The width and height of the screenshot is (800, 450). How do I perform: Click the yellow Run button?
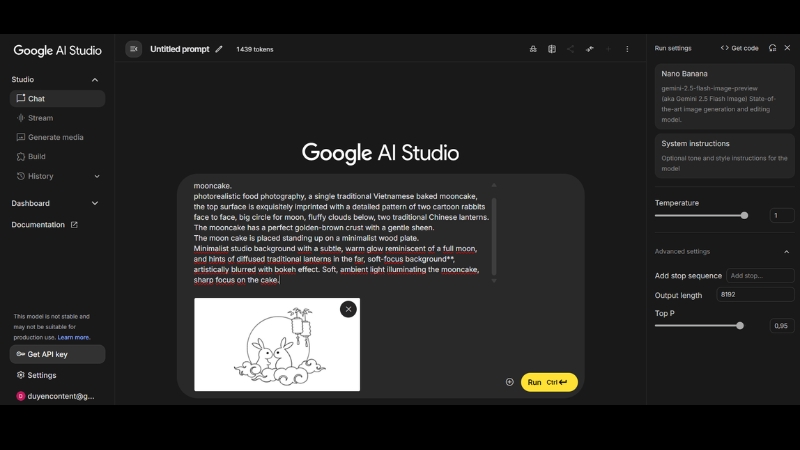(549, 382)
